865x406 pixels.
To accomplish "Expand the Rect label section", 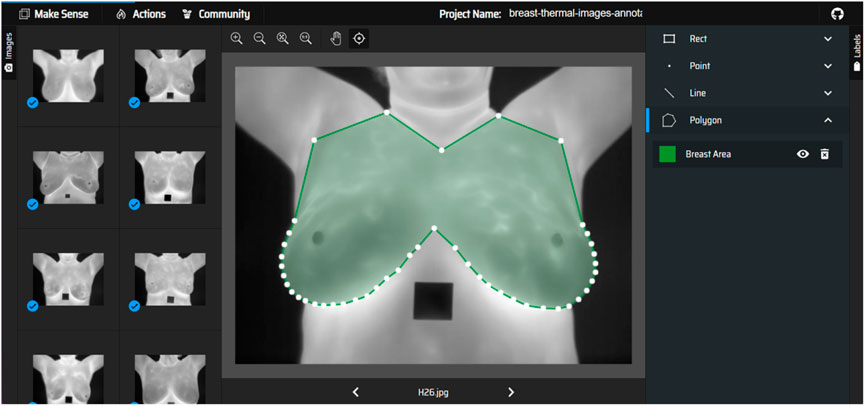I will pos(827,39).
